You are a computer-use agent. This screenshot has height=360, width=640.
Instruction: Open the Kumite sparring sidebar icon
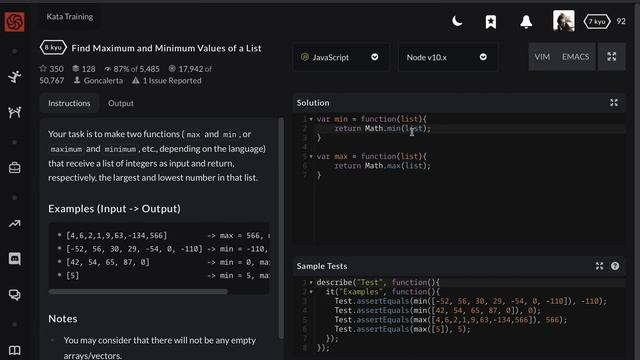click(15, 112)
